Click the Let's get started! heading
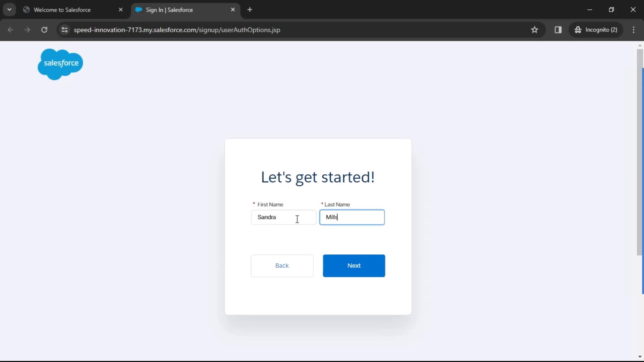Viewport: 644px width, 362px height. pos(318,177)
